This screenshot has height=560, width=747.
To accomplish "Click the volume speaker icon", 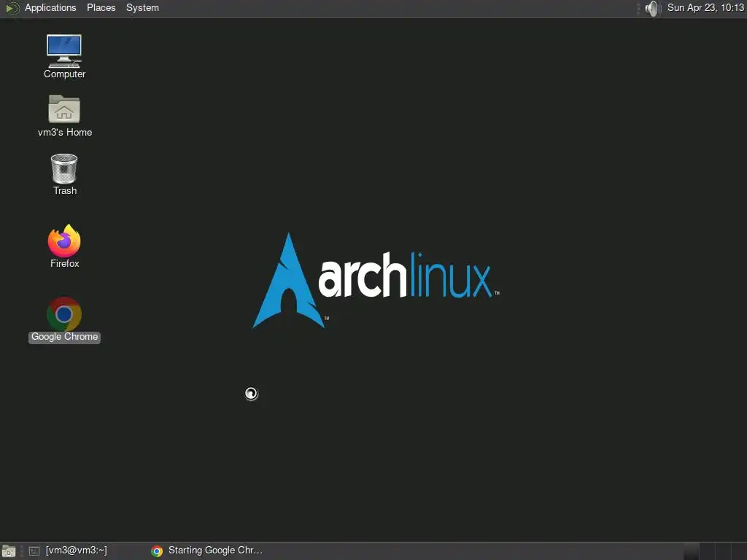I will click(651, 8).
